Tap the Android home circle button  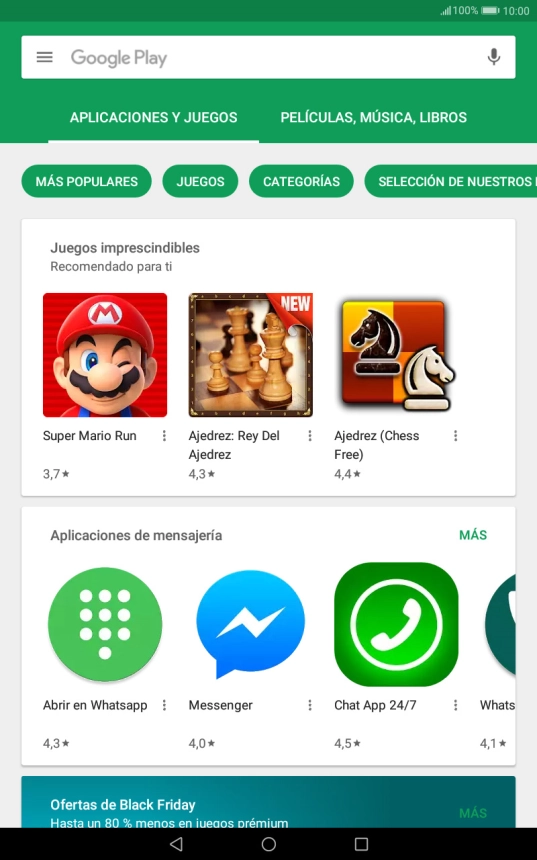[x=269, y=844]
